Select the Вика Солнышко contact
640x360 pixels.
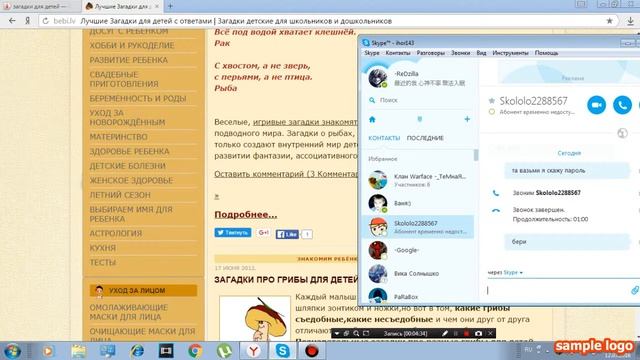tap(417, 273)
